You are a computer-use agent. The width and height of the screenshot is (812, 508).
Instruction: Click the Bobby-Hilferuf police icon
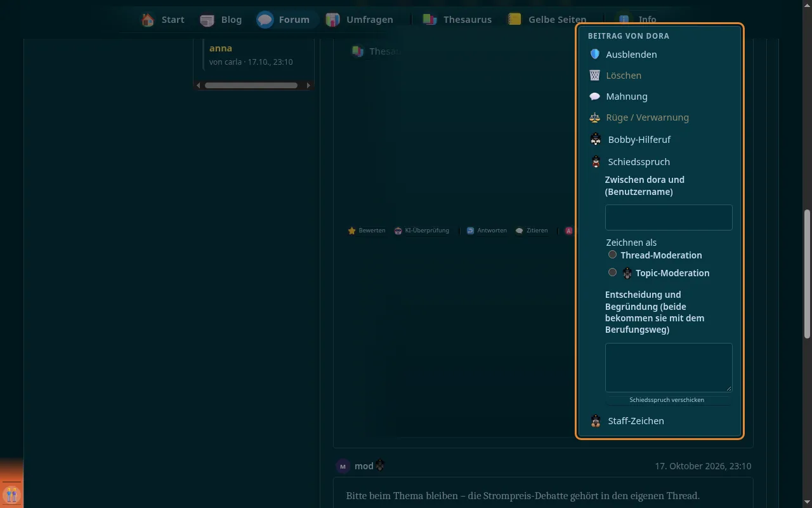pyautogui.click(x=596, y=139)
